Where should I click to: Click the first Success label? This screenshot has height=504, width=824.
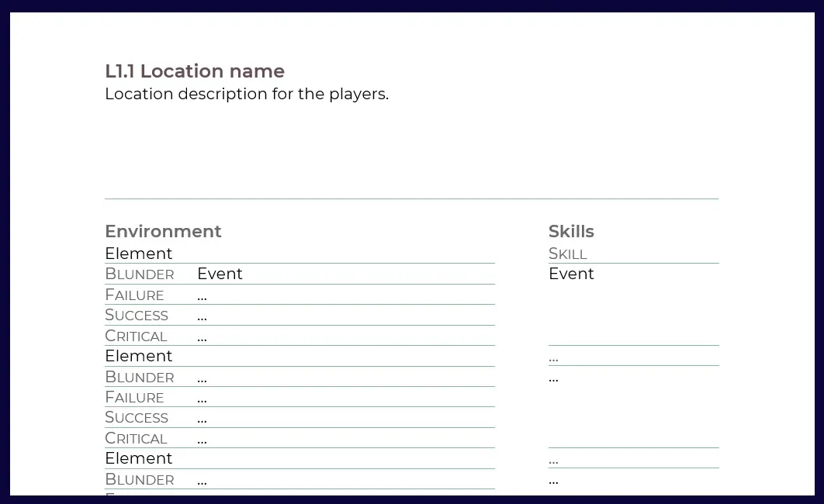coord(137,315)
